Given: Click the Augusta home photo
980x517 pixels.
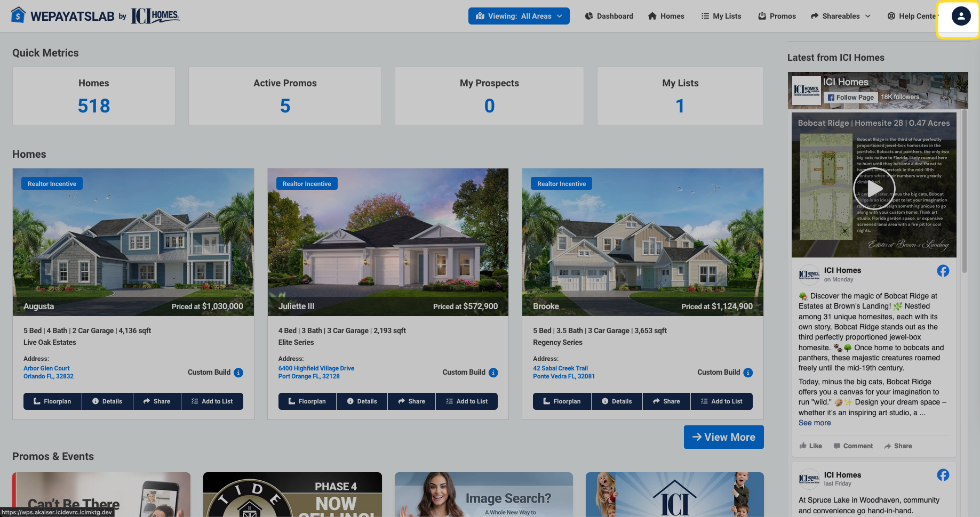Looking at the screenshot, I should 133,243.
